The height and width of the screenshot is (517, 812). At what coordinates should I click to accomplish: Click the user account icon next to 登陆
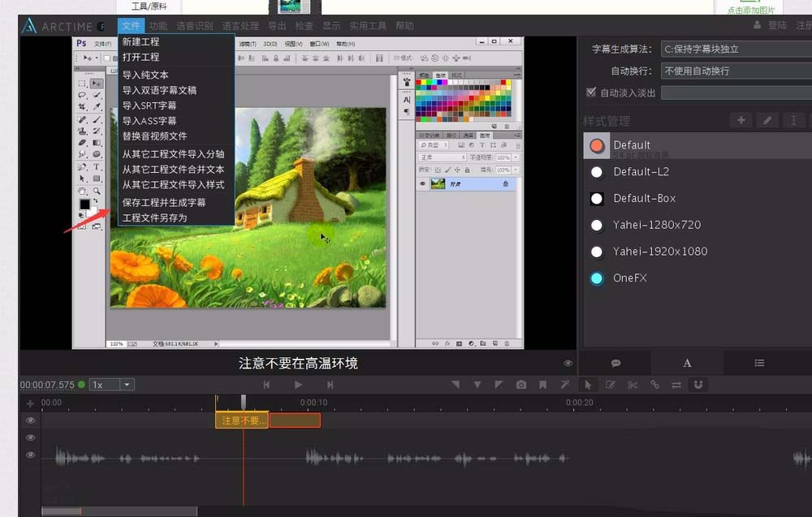[757, 25]
